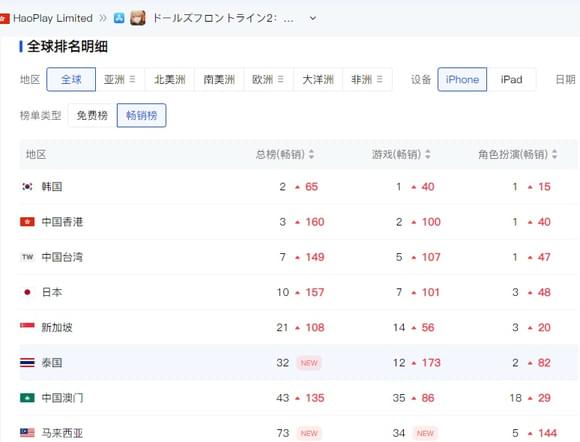Switch device to iPad
Viewport: 580px width, 442px height.
[511, 79]
